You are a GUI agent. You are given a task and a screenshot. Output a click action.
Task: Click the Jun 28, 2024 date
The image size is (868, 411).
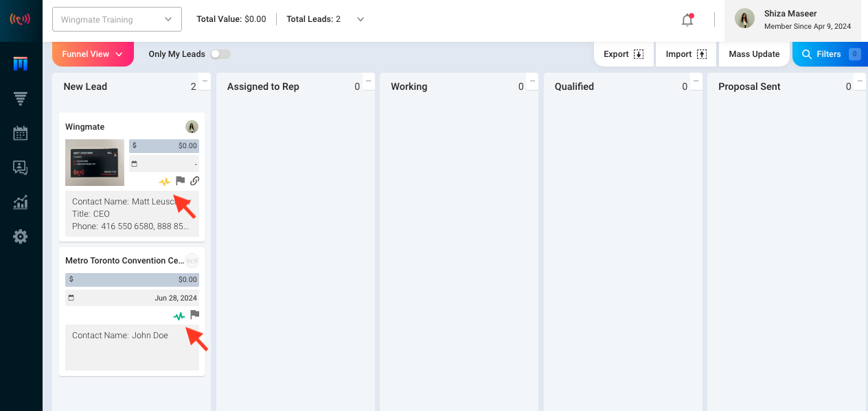click(x=176, y=298)
